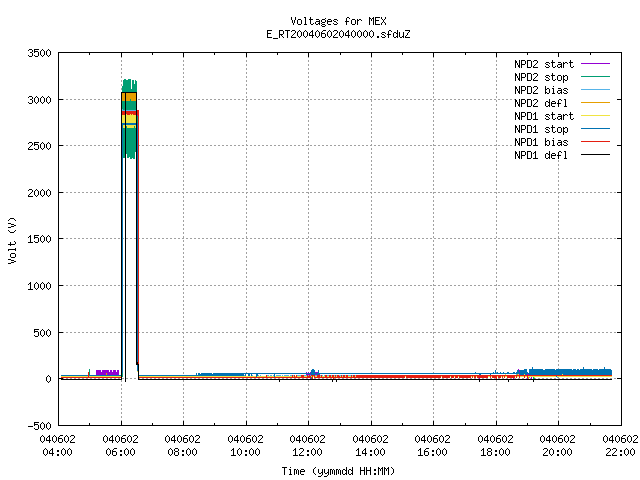Click the dark blue NPD1 stop legend line
This screenshot has height=480, width=640.
[x=595, y=129]
